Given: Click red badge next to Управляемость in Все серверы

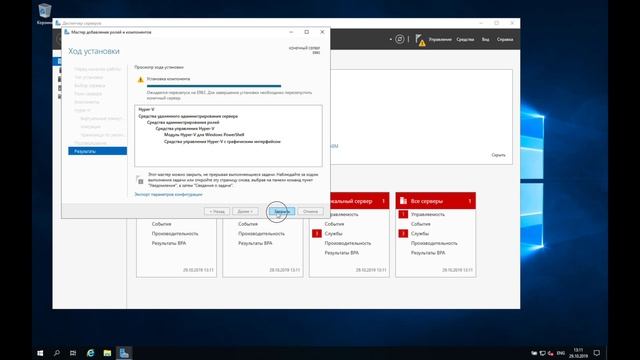Looking at the screenshot, I should (403, 214).
